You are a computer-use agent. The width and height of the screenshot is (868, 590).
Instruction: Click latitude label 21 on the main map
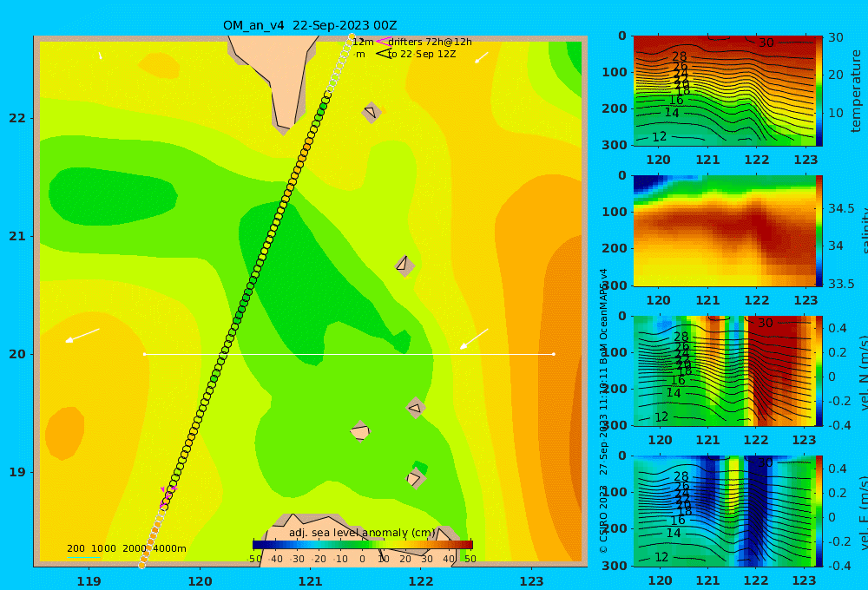click(17, 236)
